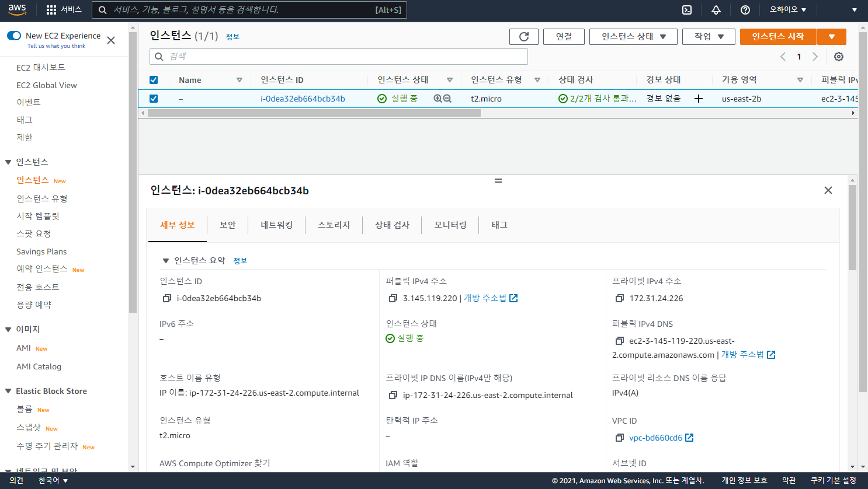Go to the previous page arrow
This screenshot has height=489, width=868.
[783, 57]
